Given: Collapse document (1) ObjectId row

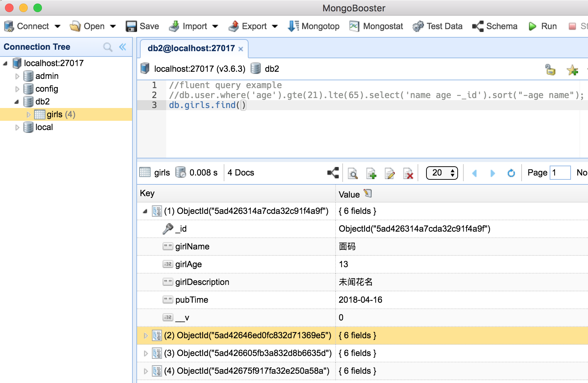Looking at the screenshot, I should [x=145, y=211].
